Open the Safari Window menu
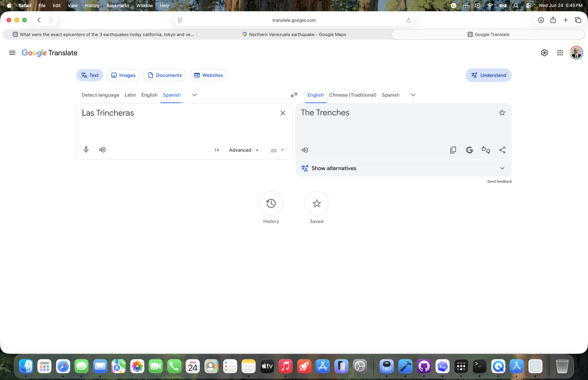This screenshot has width=588, height=380. [x=145, y=5]
